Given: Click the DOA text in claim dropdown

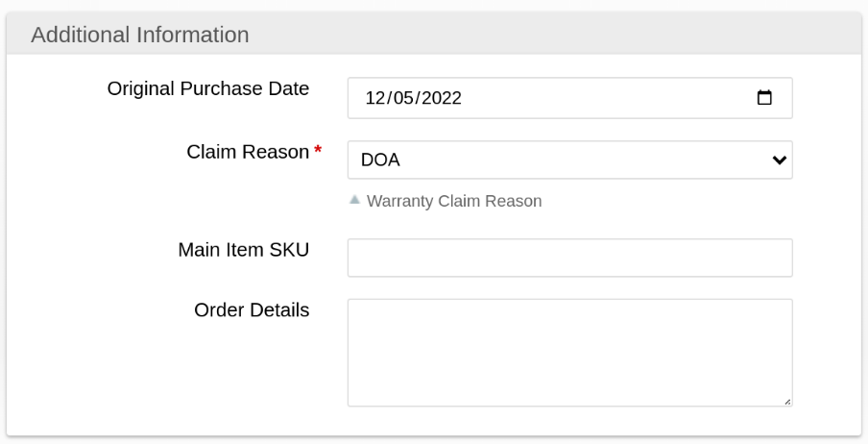Looking at the screenshot, I should (380, 160).
